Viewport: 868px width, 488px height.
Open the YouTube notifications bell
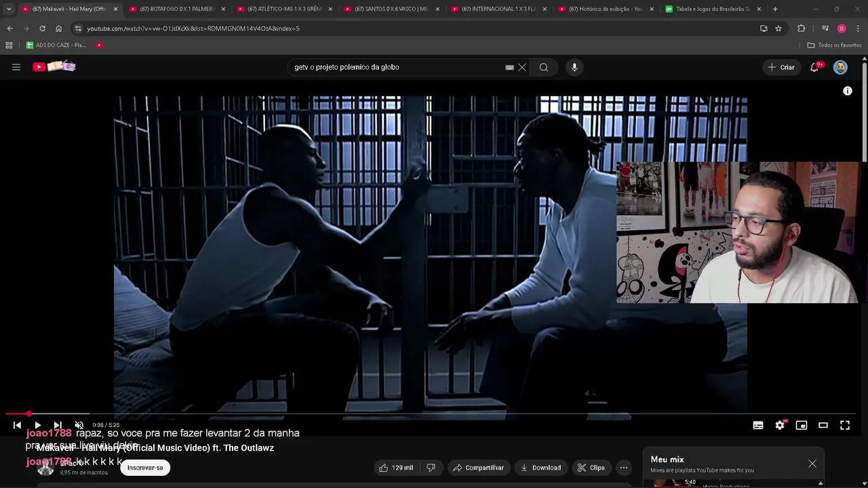814,67
